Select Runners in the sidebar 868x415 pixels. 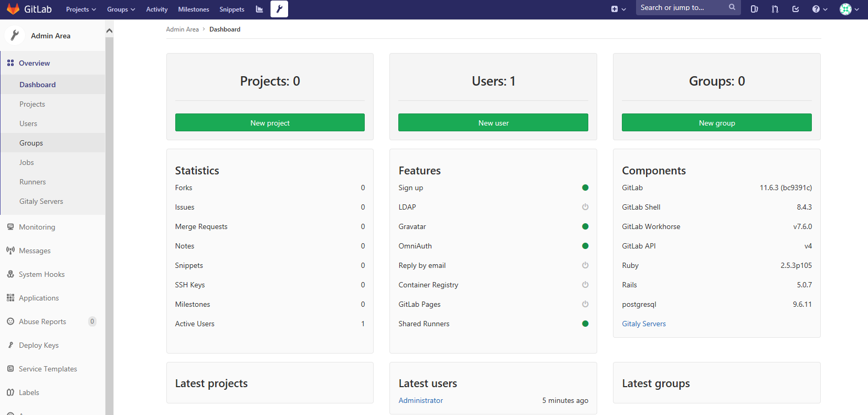[x=53, y=182]
